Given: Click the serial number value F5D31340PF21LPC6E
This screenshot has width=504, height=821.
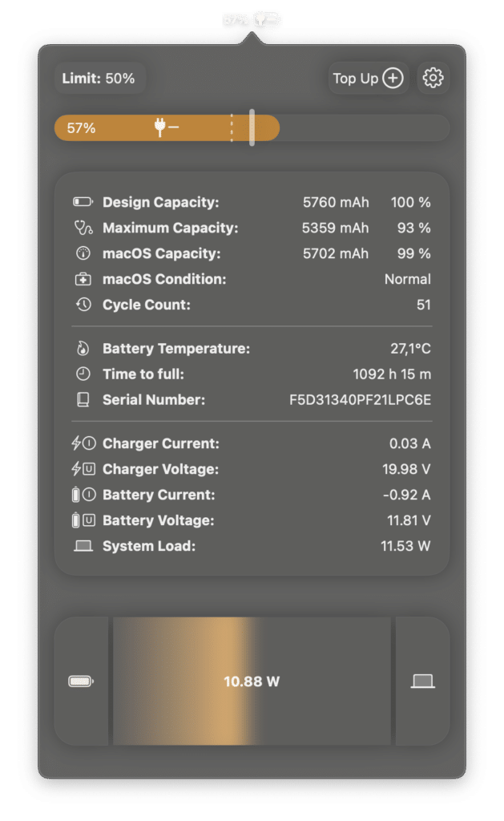Looking at the screenshot, I should pyautogui.click(x=360, y=400).
